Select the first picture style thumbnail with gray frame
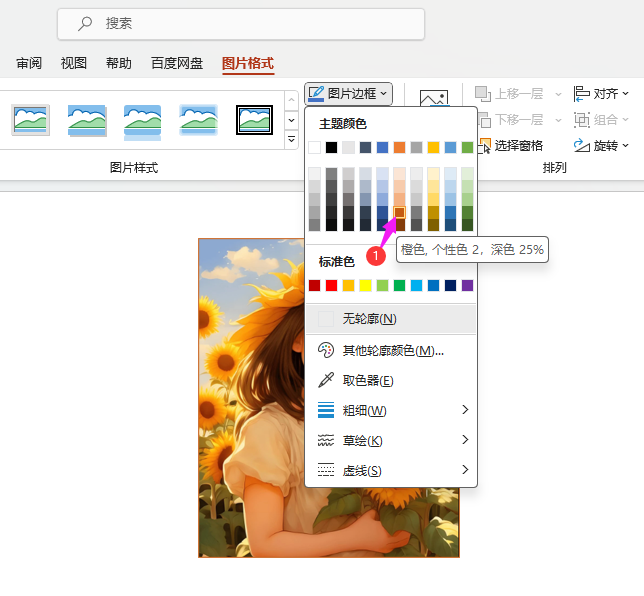The width and height of the screenshot is (644, 596). [30, 120]
